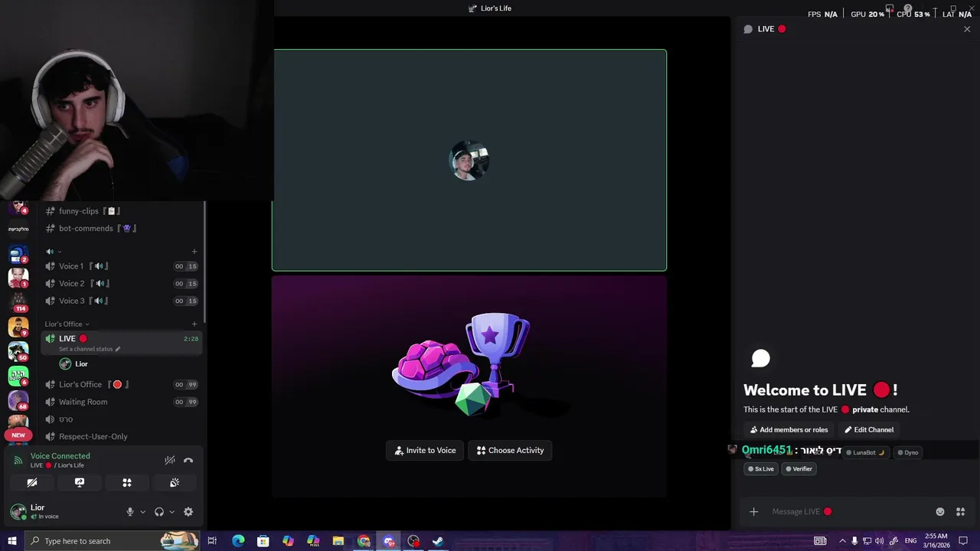Open server with 9 notifications badge

click(x=18, y=326)
